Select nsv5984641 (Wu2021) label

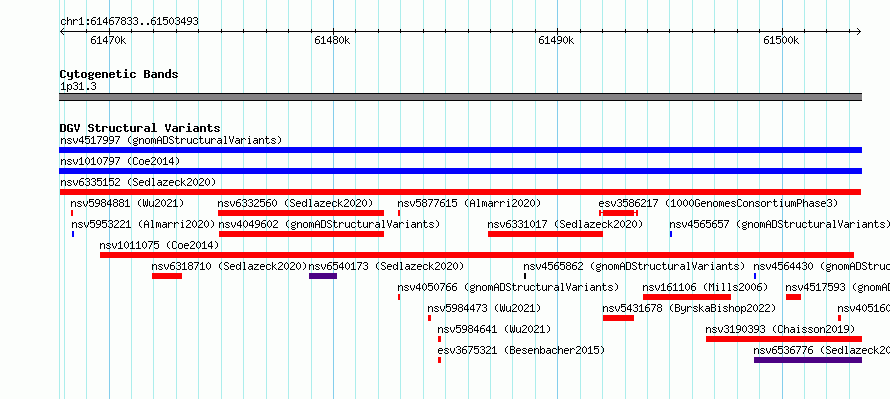pyautogui.click(x=494, y=329)
